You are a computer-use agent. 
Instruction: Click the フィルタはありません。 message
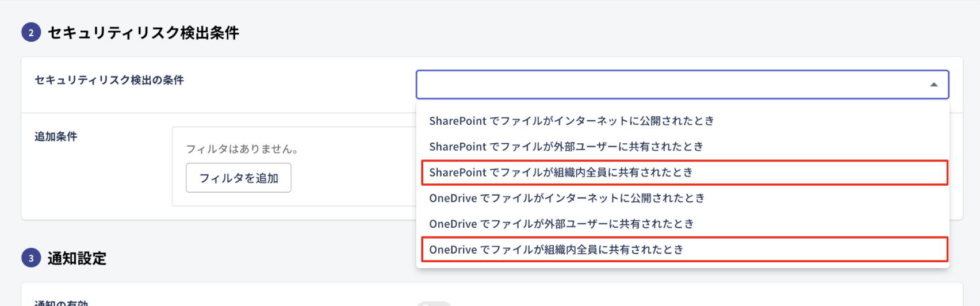(x=242, y=149)
